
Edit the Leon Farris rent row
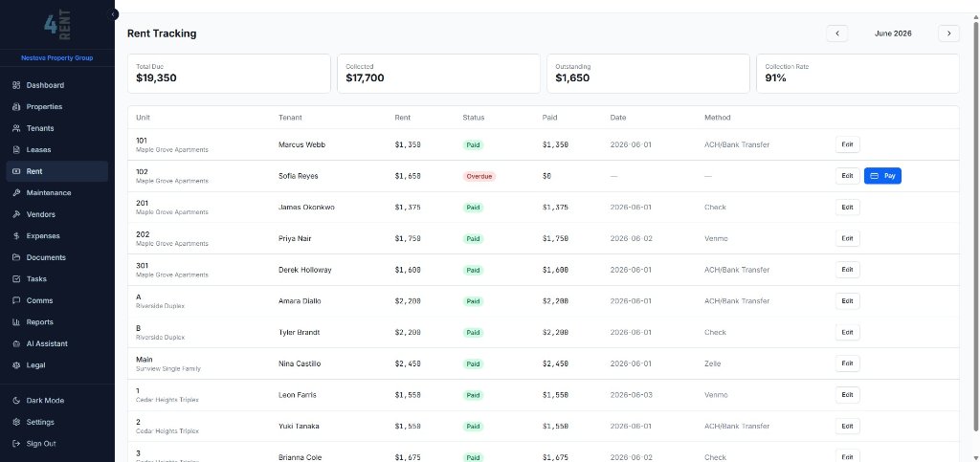click(848, 395)
